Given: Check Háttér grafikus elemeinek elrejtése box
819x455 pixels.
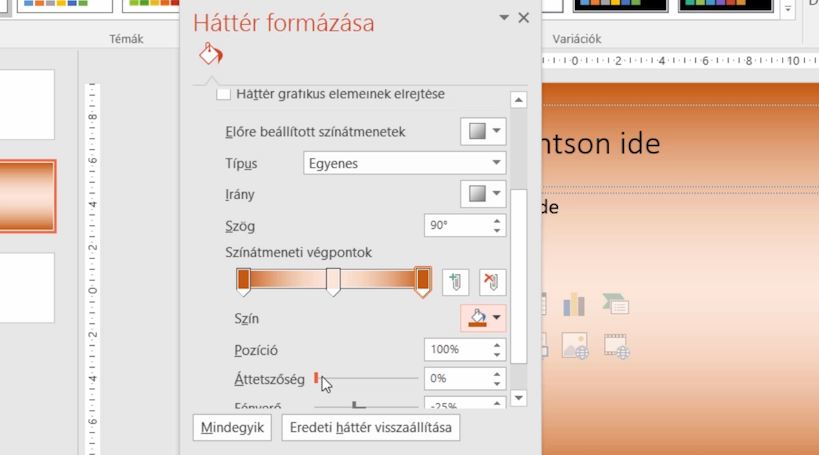Looking at the screenshot, I should click(224, 94).
